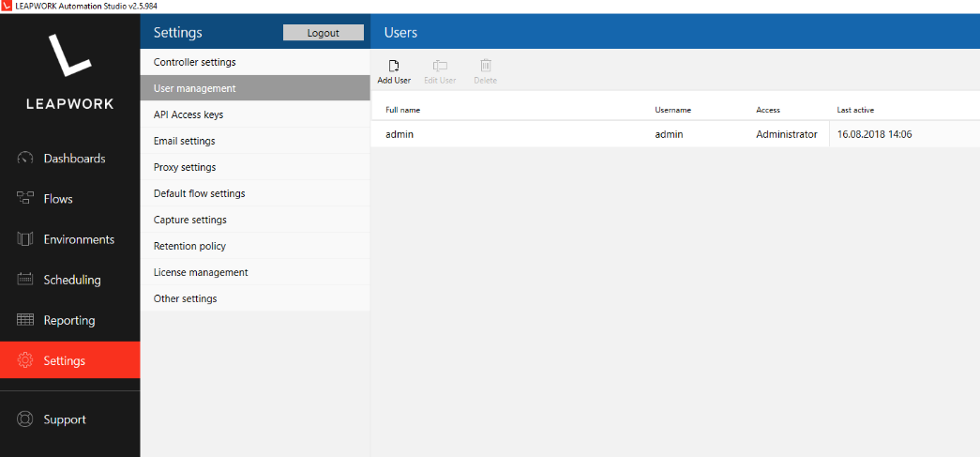Open Controller settings
The height and width of the screenshot is (457, 980).
[255, 63]
